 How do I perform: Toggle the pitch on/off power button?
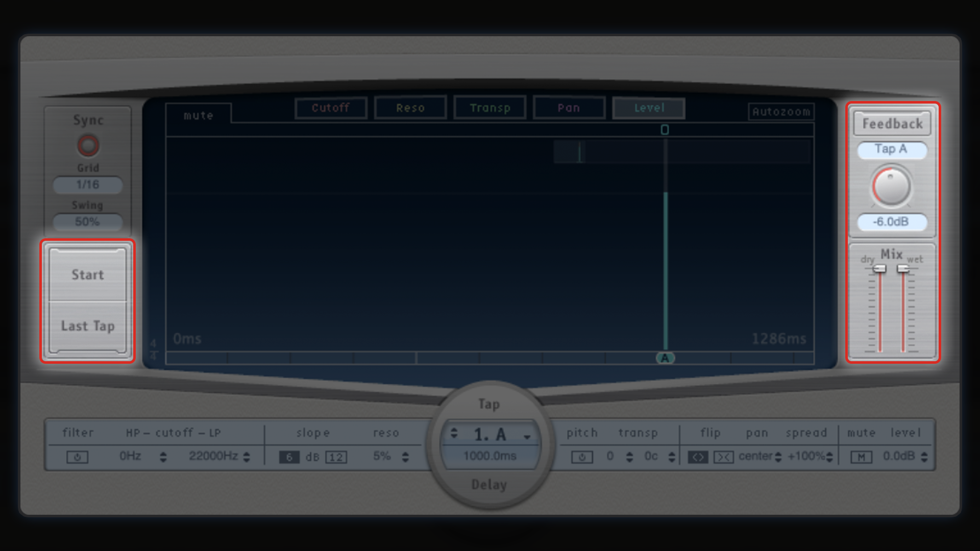[x=582, y=457]
